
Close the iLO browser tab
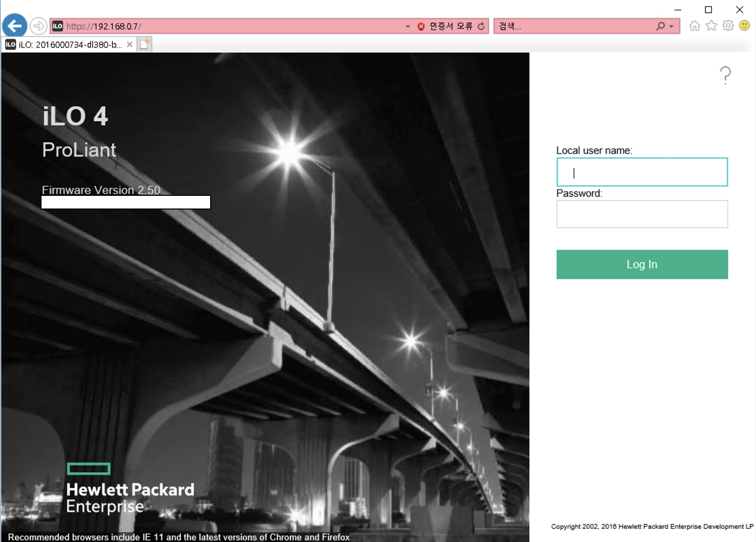click(x=130, y=45)
